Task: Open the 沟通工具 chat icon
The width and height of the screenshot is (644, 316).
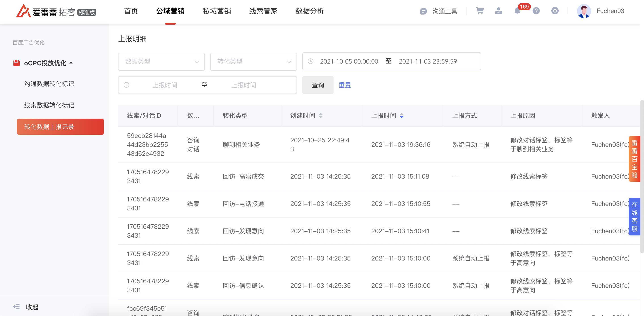Action: pyautogui.click(x=423, y=11)
